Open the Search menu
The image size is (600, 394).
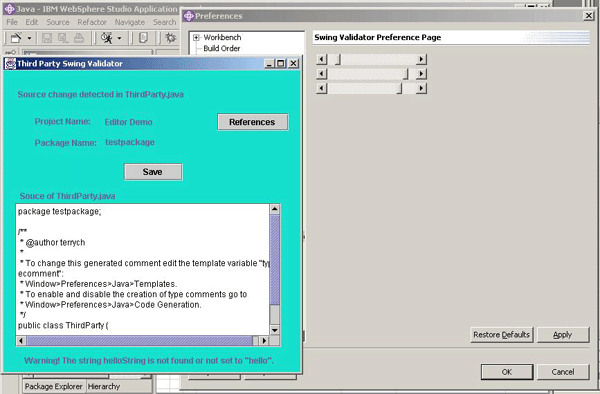[x=165, y=22]
